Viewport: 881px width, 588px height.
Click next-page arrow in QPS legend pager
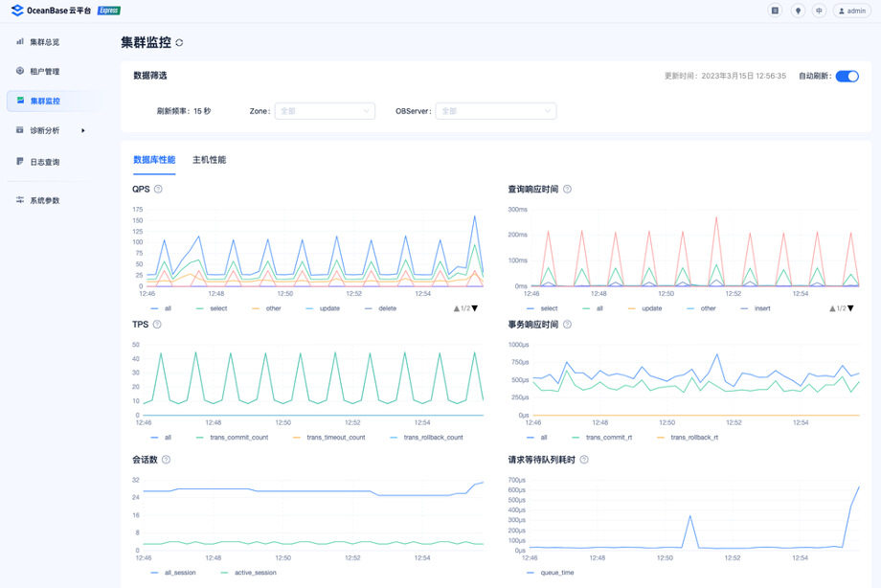(x=475, y=308)
